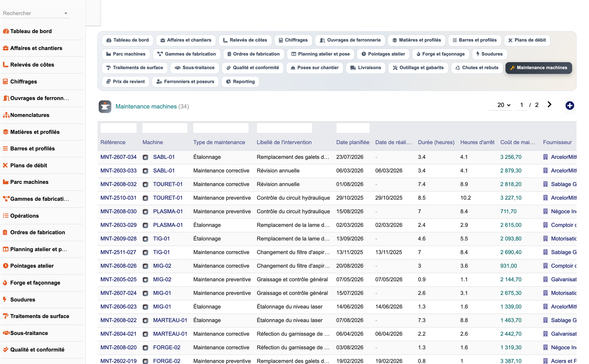
Task: Click 'Réfection du garnissage de' in row MNT-2604-021
Action: [x=293, y=334]
